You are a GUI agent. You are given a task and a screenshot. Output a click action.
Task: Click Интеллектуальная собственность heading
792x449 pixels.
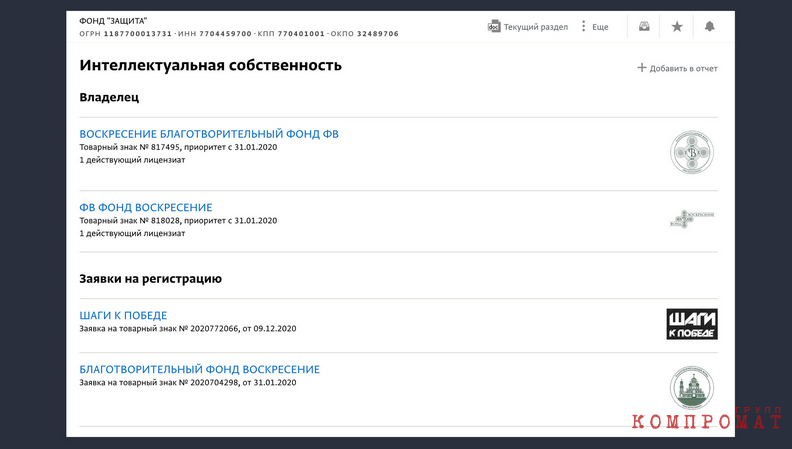(211, 65)
